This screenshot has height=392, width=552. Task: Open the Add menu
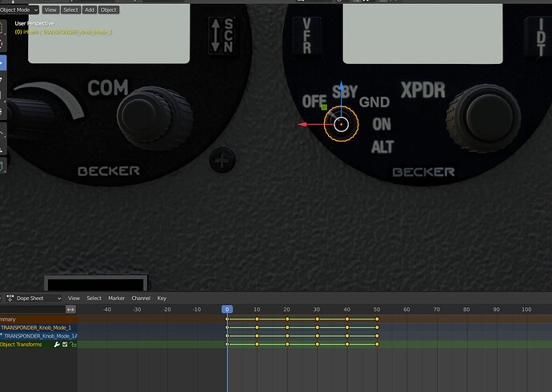(90, 10)
